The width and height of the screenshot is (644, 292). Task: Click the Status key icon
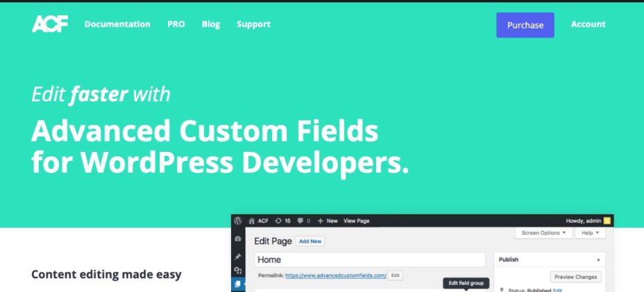click(x=502, y=290)
